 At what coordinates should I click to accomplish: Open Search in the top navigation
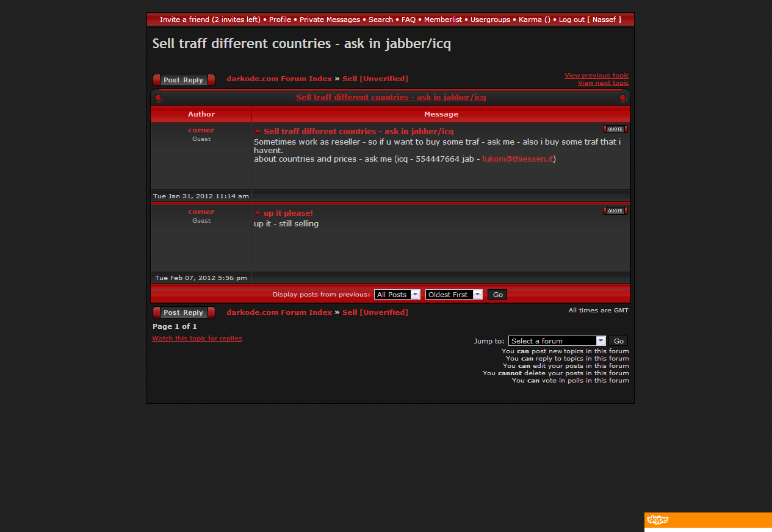pos(380,20)
